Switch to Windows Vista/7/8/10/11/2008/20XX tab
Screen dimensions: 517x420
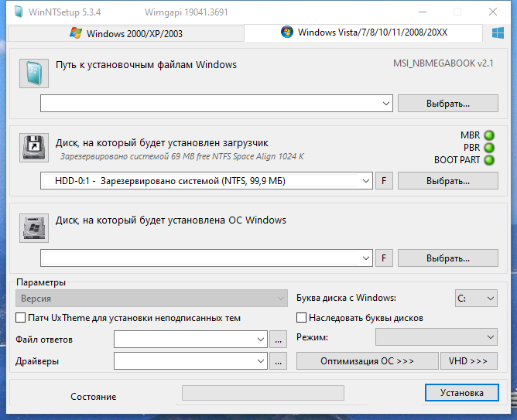pyautogui.click(x=364, y=32)
